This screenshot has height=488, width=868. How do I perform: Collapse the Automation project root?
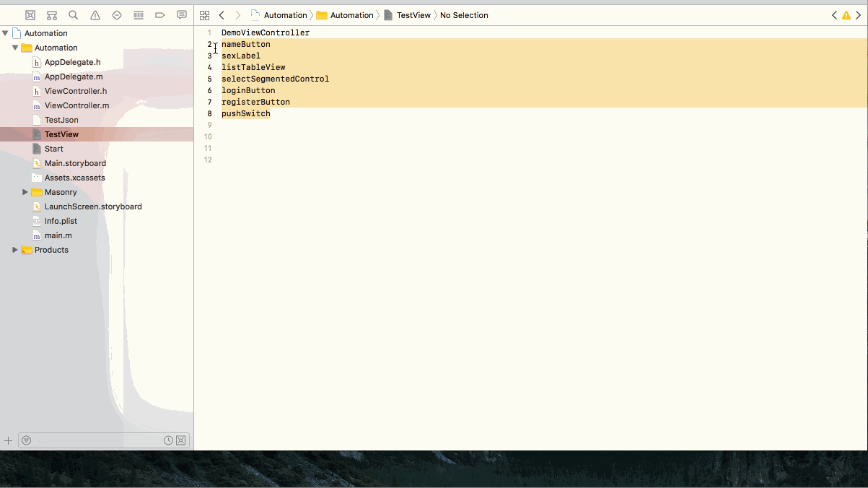(6, 33)
